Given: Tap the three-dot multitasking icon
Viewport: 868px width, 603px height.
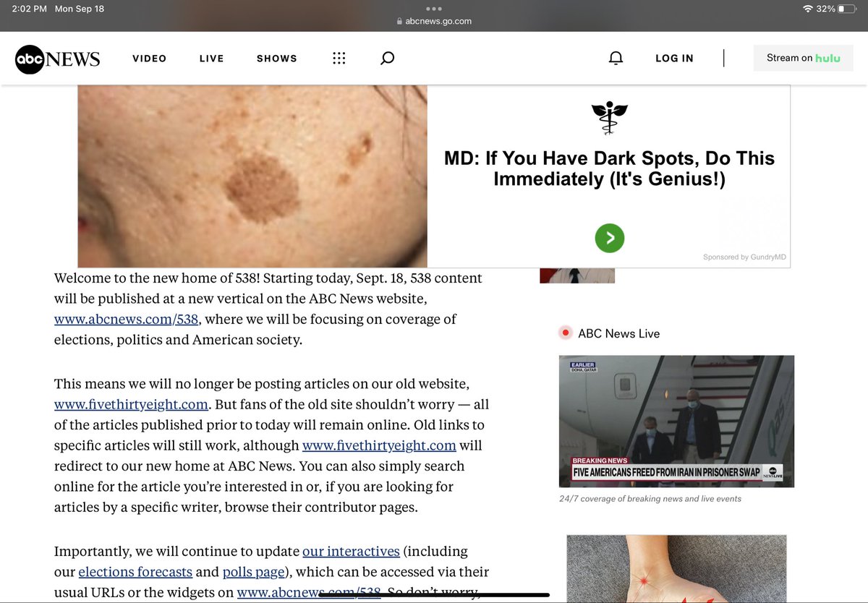Looking at the screenshot, I should pyautogui.click(x=434, y=9).
